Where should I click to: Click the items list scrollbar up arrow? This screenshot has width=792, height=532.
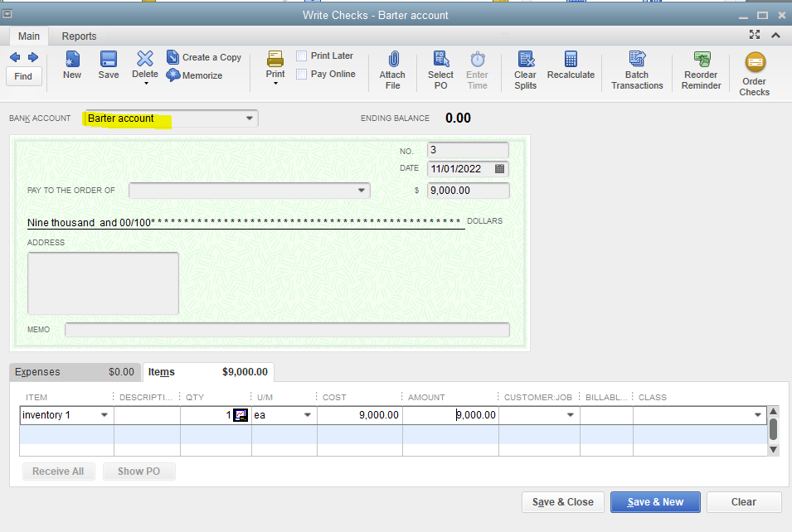[773, 411]
